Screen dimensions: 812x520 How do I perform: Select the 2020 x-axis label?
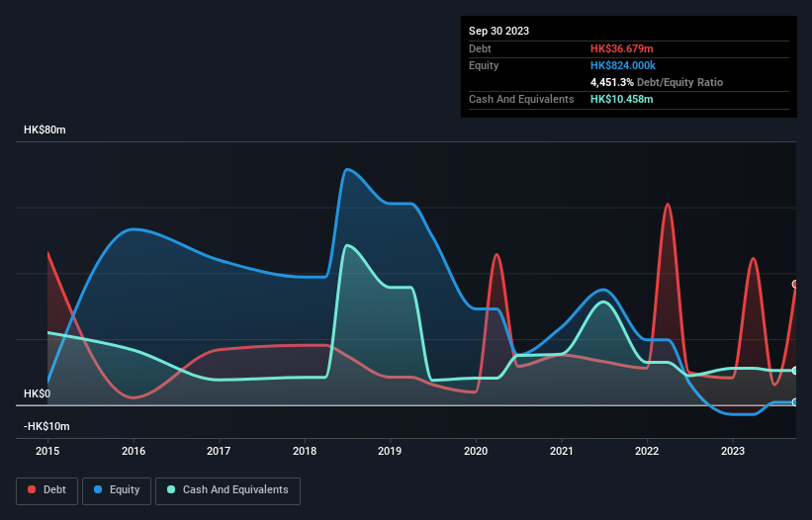[476, 451]
